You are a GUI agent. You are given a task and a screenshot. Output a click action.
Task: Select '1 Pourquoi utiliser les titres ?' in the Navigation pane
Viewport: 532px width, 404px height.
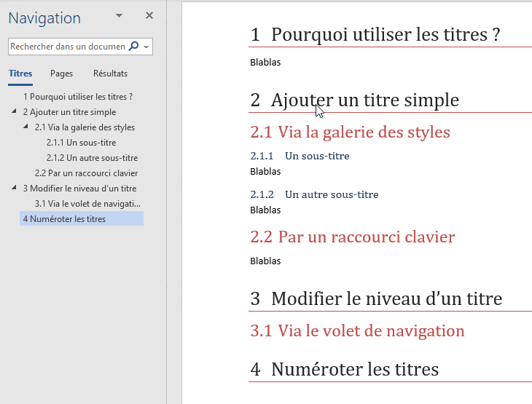coord(78,97)
